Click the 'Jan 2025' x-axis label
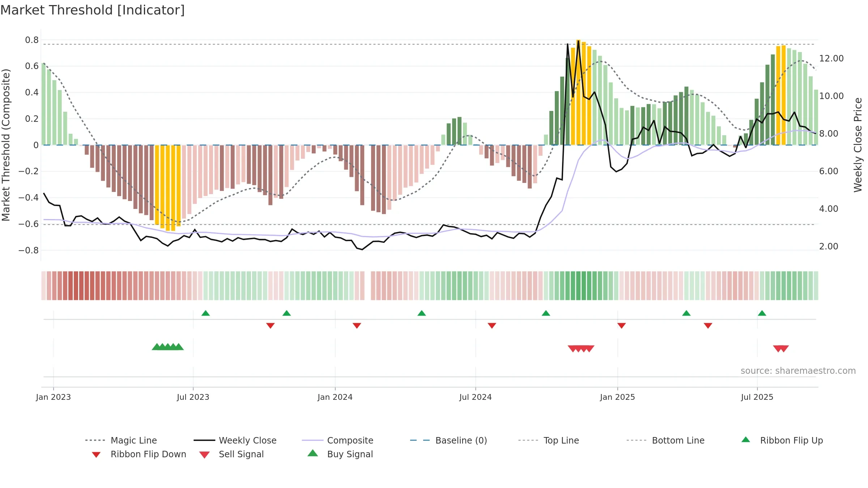This screenshot has height=488, width=868. coord(618,397)
